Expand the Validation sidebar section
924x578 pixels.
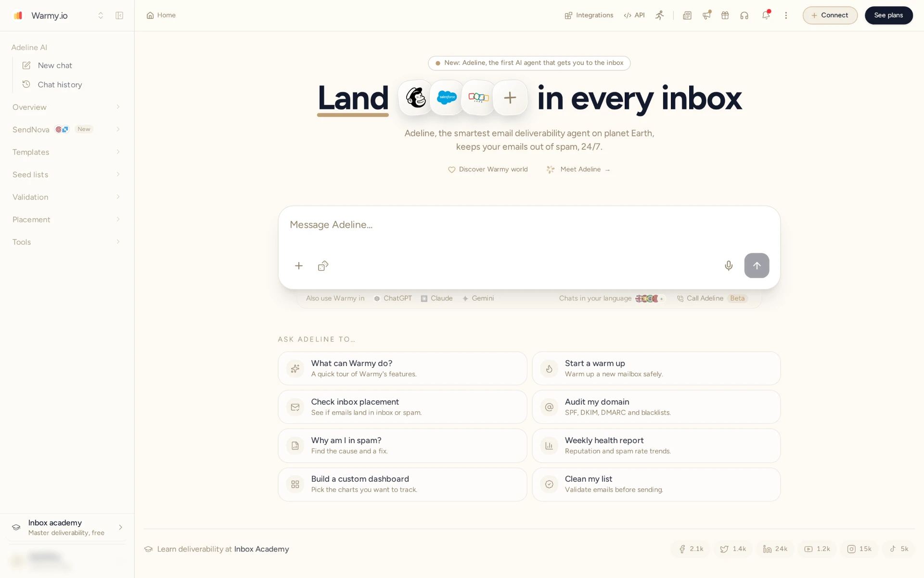coord(66,197)
